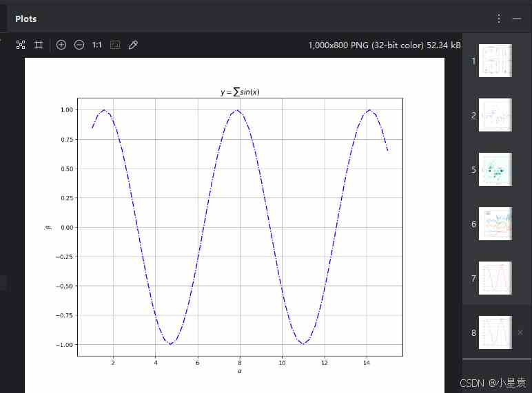Zoom out of the plot image
This screenshot has width=532, height=393.
[x=79, y=45]
